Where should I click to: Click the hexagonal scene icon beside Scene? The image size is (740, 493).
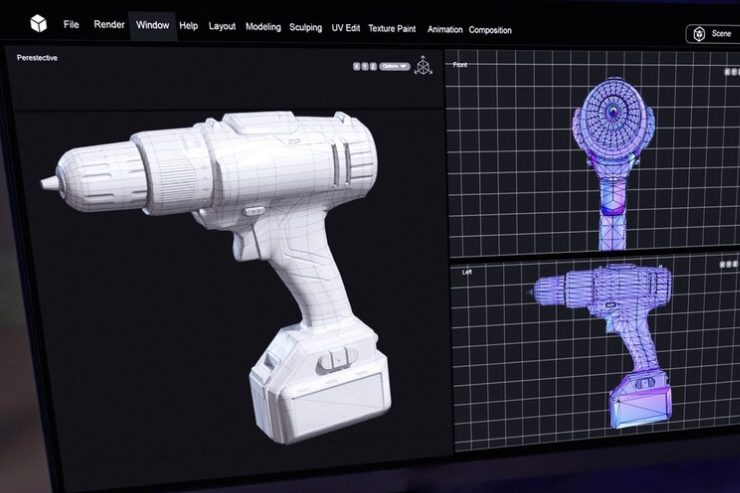click(699, 34)
